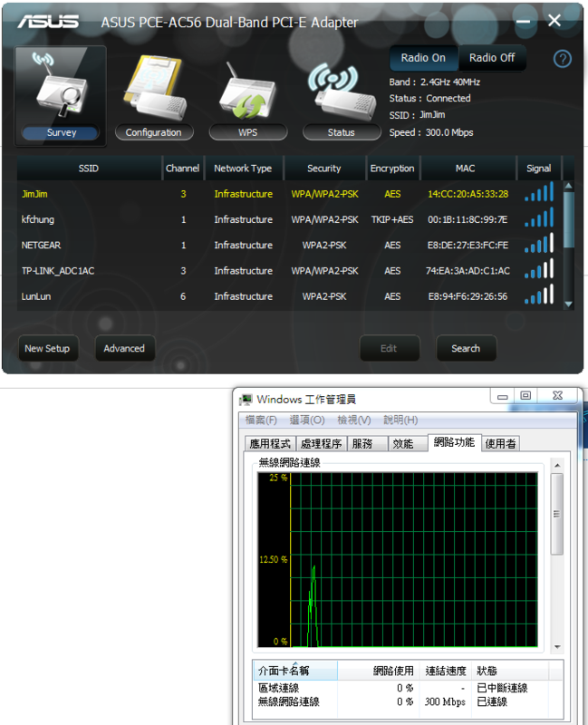Viewport: 588px width, 725px height.
Task: Open the Survey router icon
Action: click(61, 86)
